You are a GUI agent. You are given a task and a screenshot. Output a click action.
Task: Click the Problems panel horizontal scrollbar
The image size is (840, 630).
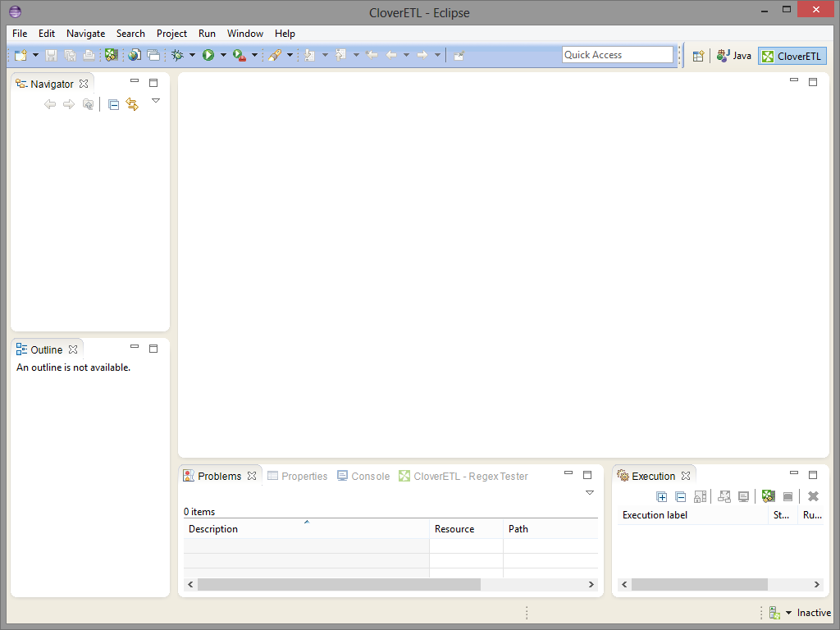338,585
